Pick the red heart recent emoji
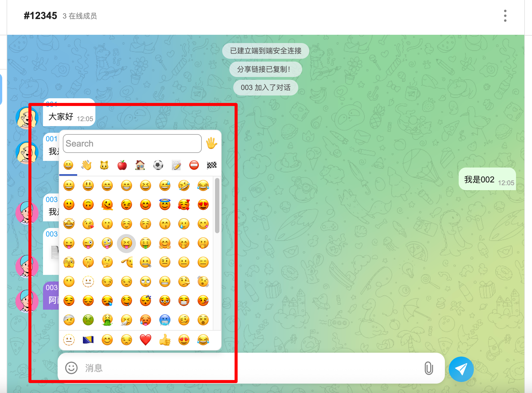This screenshot has width=532, height=393. (146, 340)
